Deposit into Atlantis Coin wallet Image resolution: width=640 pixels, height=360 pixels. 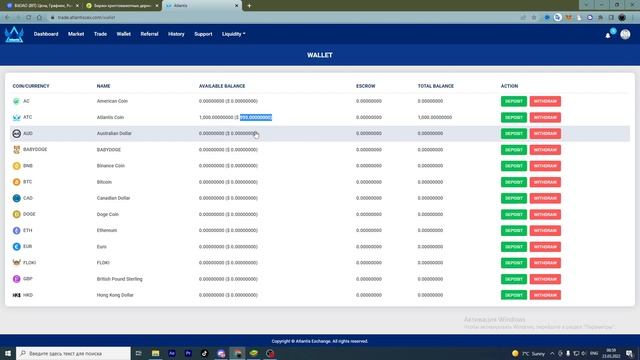click(514, 118)
